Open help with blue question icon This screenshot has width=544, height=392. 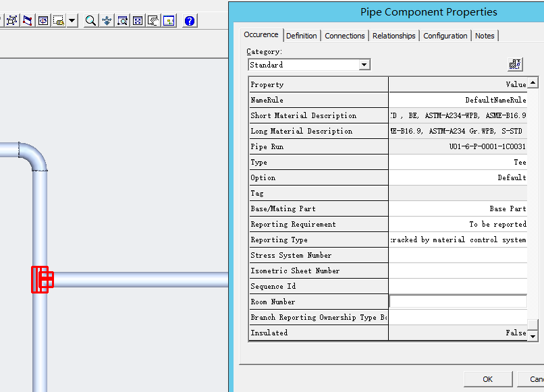(190, 21)
